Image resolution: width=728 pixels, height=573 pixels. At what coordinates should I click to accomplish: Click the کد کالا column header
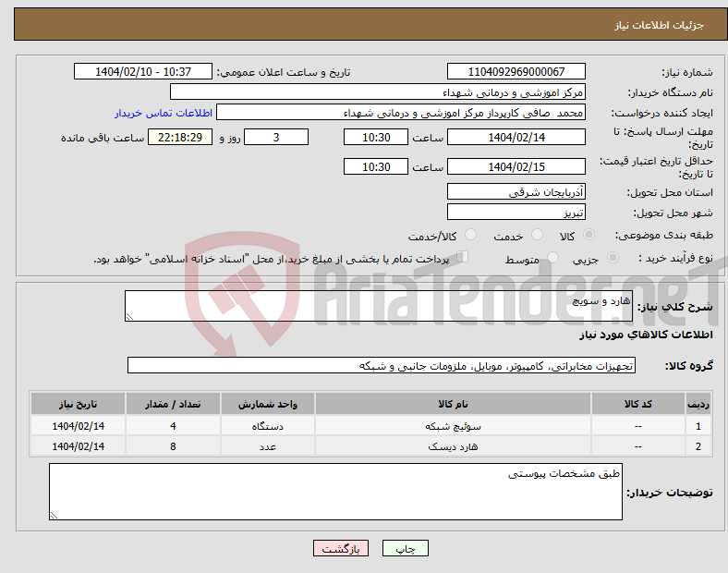[638, 404]
